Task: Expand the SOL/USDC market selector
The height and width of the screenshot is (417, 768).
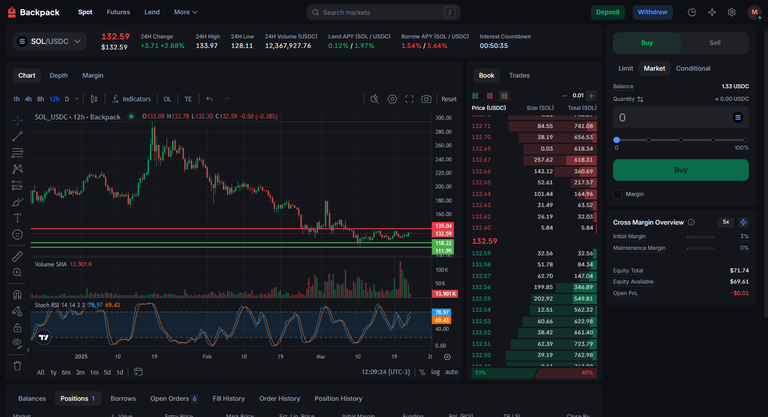Action: (x=49, y=42)
